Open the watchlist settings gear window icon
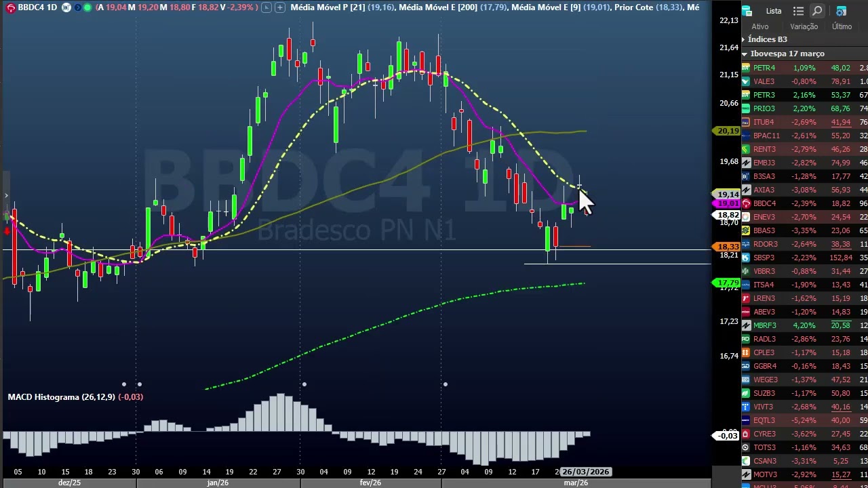Image resolution: width=868 pixels, height=488 pixels. coord(841,11)
